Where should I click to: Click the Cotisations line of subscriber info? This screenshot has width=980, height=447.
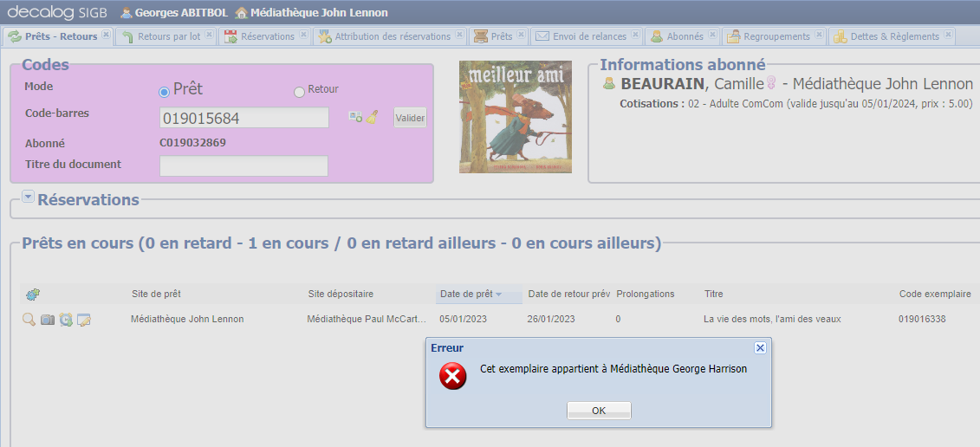pyautogui.click(x=796, y=104)
